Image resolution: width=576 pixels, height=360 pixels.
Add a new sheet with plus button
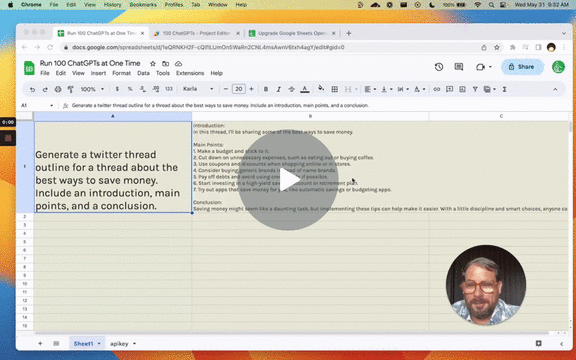click(x=40, y=343)
